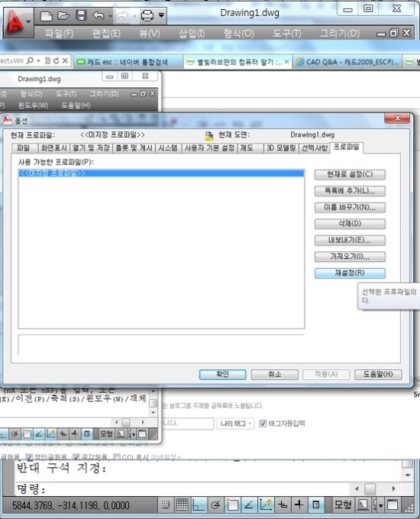Open the 파일(F) menu in top menu bar

[59, 34]
